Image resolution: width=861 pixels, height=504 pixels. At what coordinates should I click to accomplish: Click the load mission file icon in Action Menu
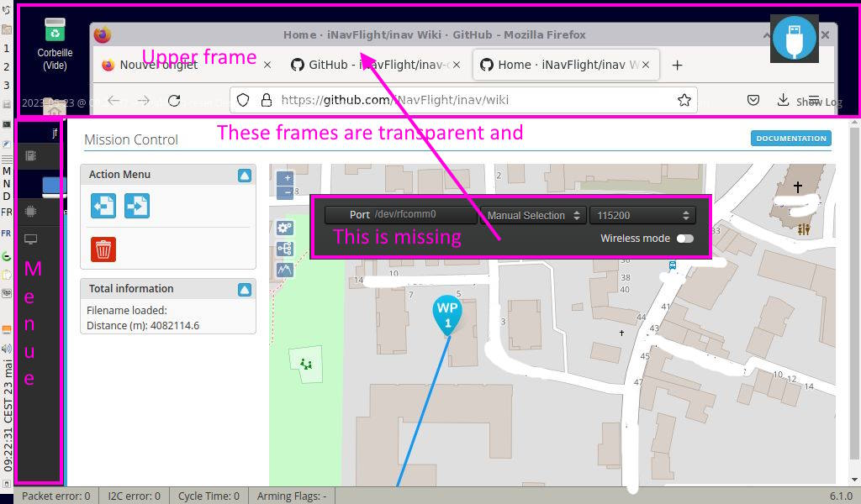click(x=103, y=206)
